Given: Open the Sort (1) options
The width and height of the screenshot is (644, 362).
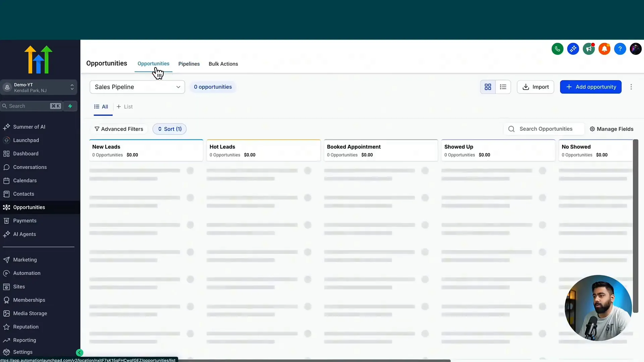Looking at the screenshot, I should point(169,129).
